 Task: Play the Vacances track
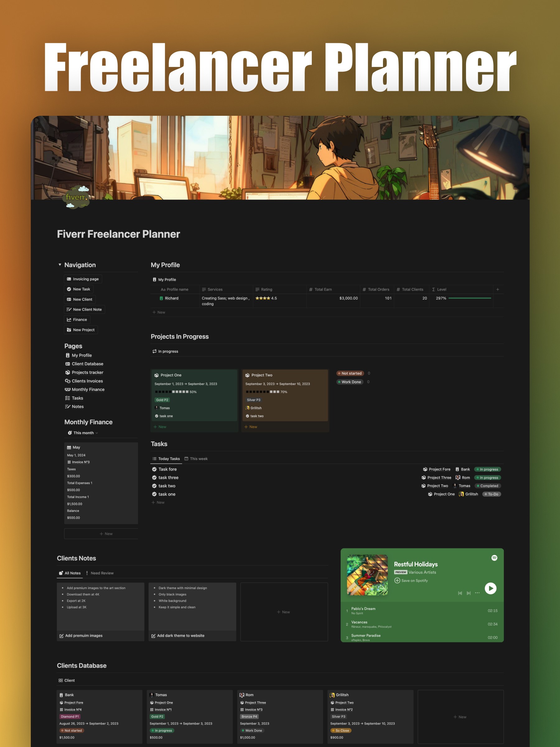point(422,624)
